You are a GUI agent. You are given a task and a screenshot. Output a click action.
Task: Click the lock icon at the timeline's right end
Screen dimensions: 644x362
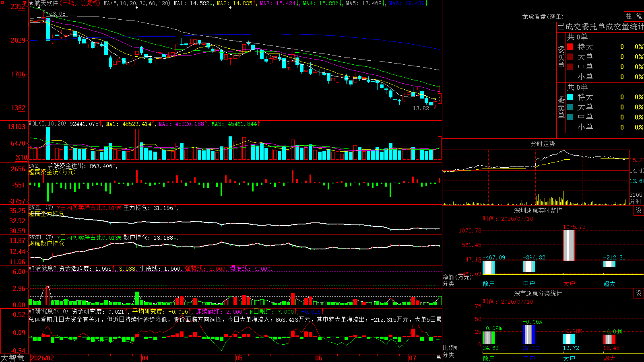click(438, 357)
